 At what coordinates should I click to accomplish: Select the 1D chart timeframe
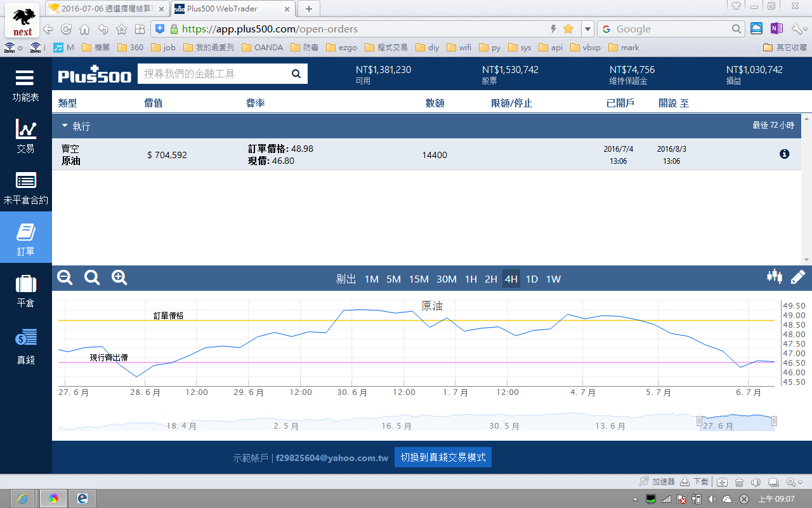pos(532,279)
